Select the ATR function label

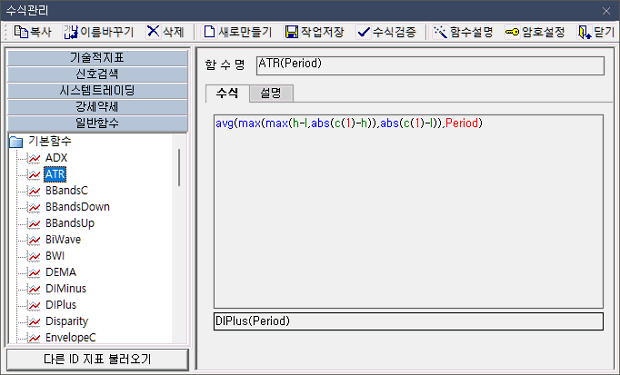click(x=55, y=174)
